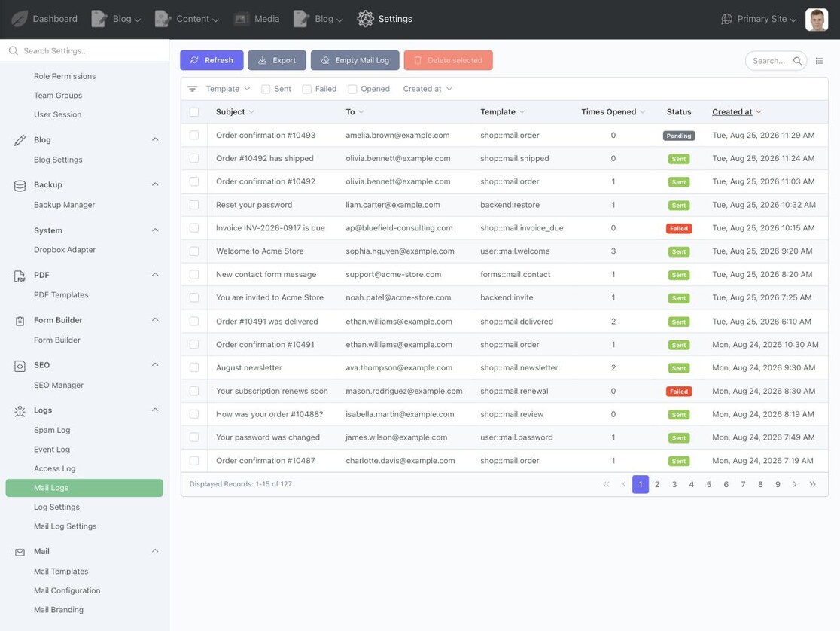Open the user avatar profile picture
Screen dimensions: 840x631
click(817, 20)
